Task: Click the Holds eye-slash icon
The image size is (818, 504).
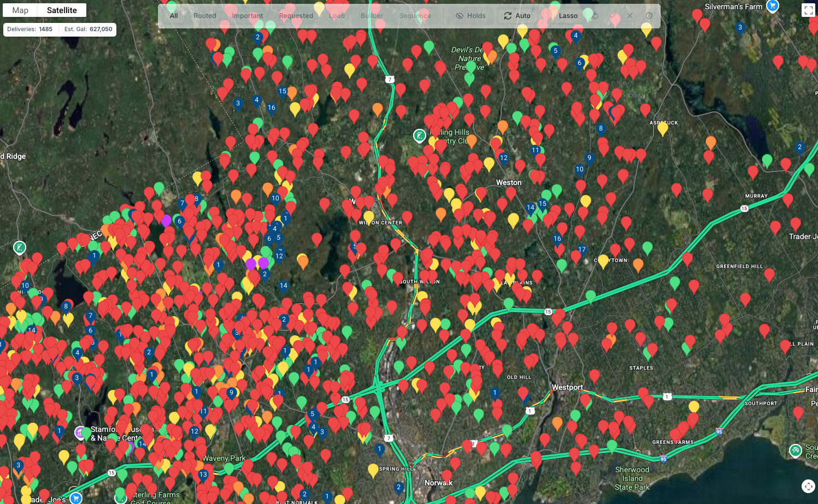Action: click(460, 16)
